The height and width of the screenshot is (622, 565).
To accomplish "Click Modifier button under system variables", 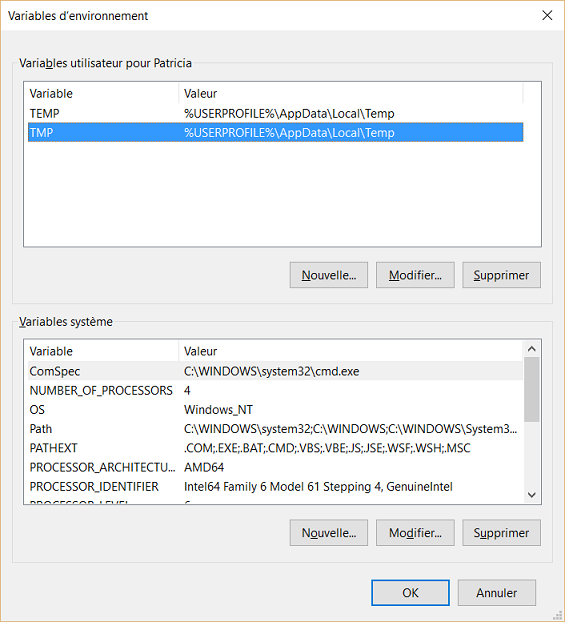I will [x=415, y=533].
